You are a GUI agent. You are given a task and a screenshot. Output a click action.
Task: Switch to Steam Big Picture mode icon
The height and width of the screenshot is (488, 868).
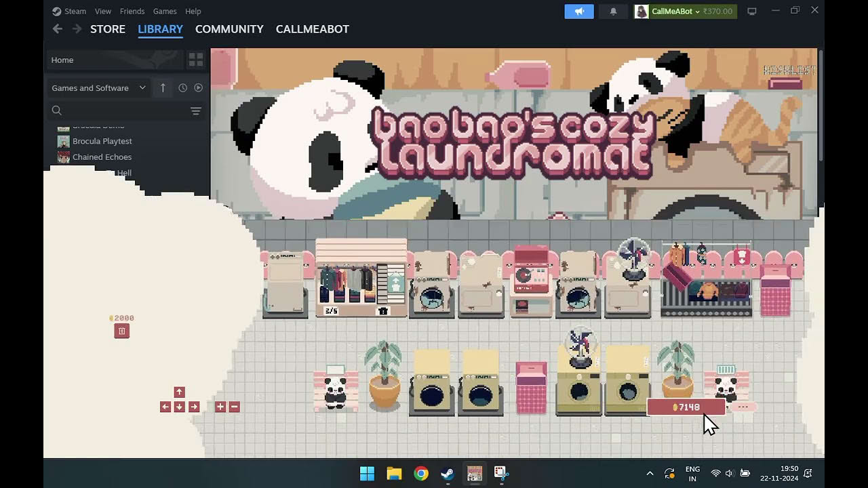tap(751, 12)
